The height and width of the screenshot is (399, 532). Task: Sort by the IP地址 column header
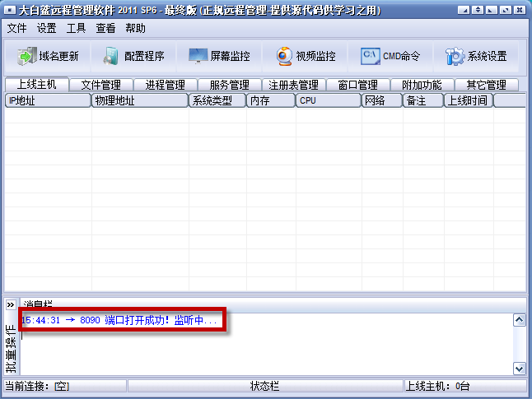tap(47, 100)
